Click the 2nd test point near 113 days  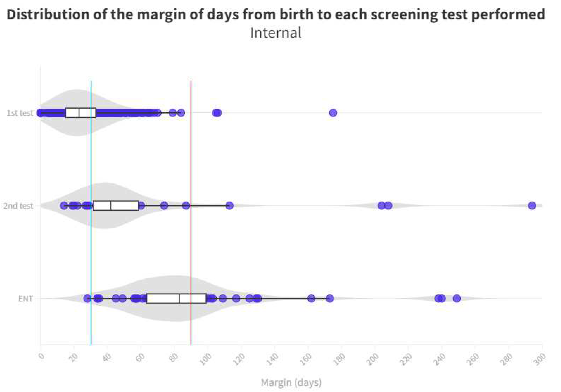click(x=229, y=205)
